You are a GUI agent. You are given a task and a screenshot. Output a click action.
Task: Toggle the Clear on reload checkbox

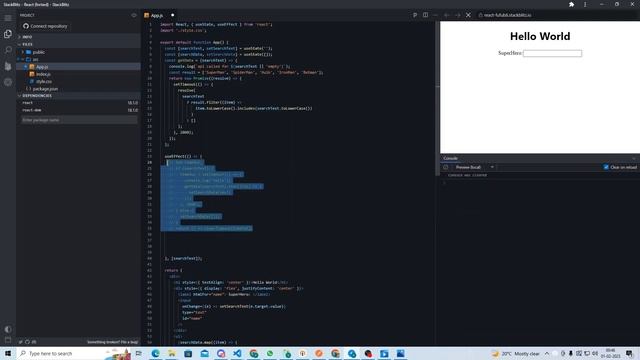(x=606, y=167)
